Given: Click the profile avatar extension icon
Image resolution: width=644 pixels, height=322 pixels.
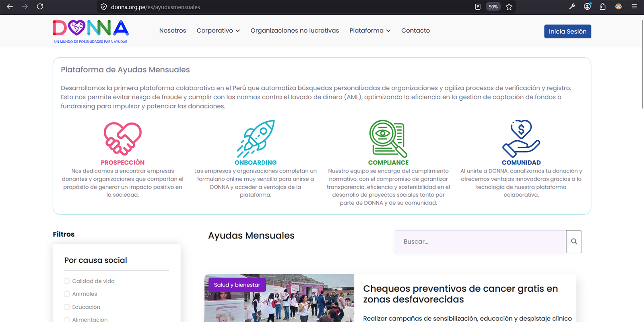Looking at the screenshot, I should [x=618, y=6].
